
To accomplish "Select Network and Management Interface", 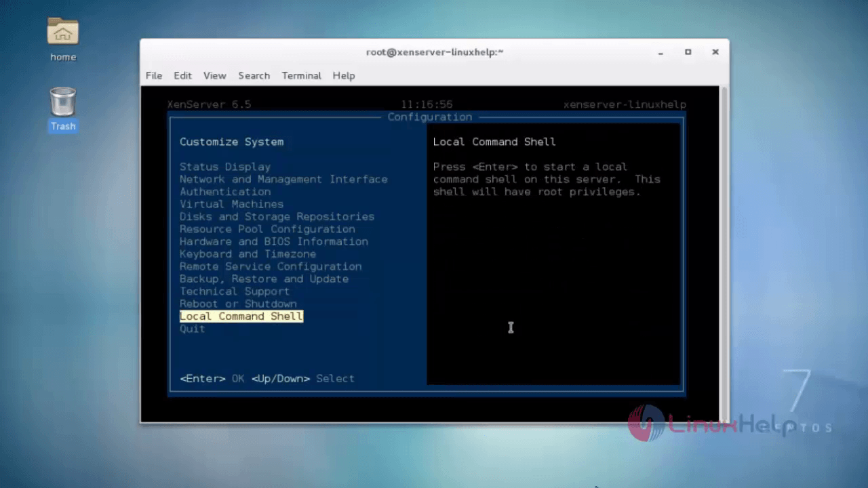I will coord(283,179).
